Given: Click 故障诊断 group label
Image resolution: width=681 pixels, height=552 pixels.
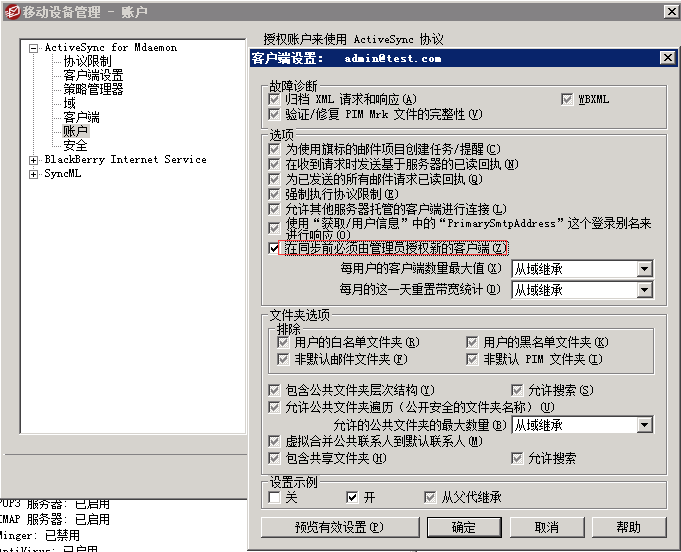Looking at the screenshot, I should tap(293, 86).
